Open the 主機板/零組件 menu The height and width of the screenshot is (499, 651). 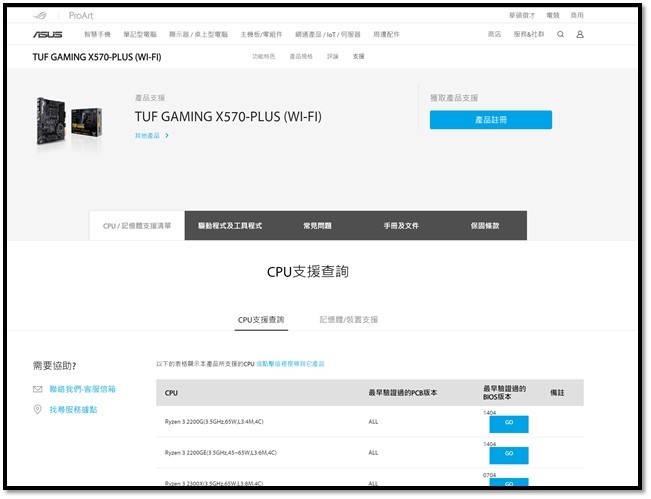(261, 34)
